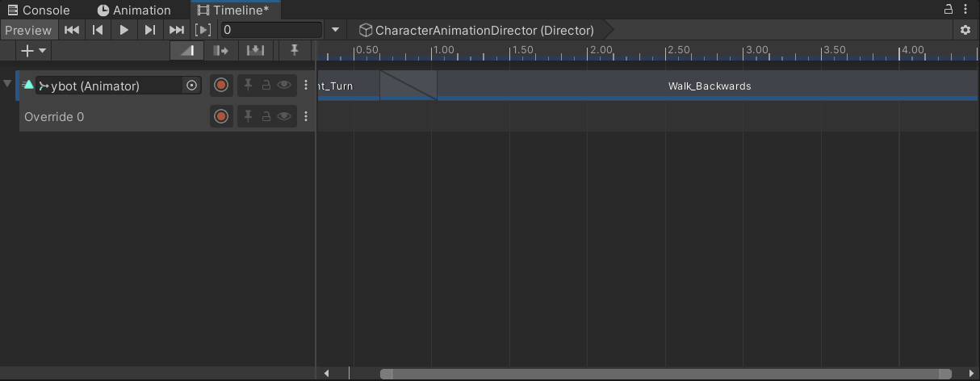Toggle the timeline marker pin icon
The height and width of the screenshot is (381, 980).
point(295,50)
